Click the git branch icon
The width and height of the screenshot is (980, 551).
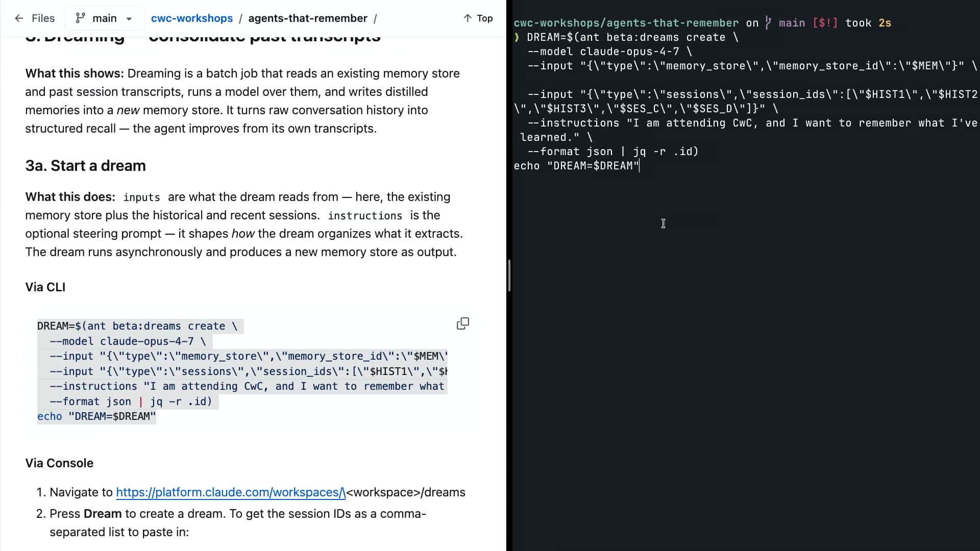click(80, 18)
